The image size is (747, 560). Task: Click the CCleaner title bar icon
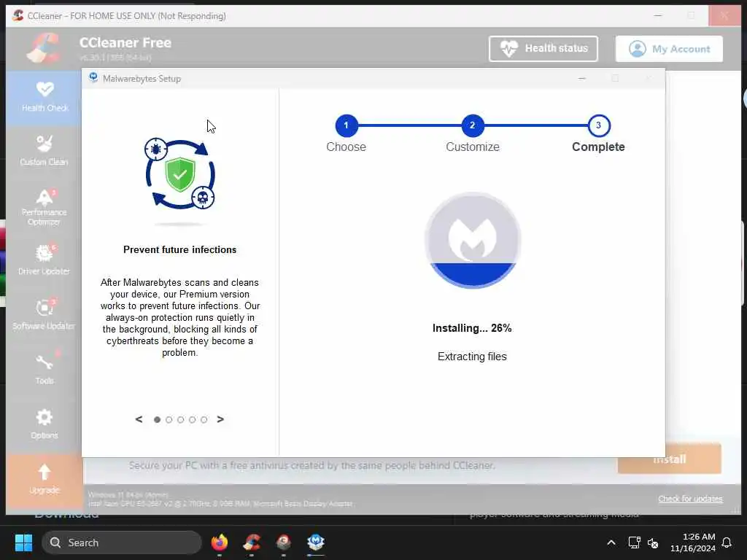pos(18,15)
